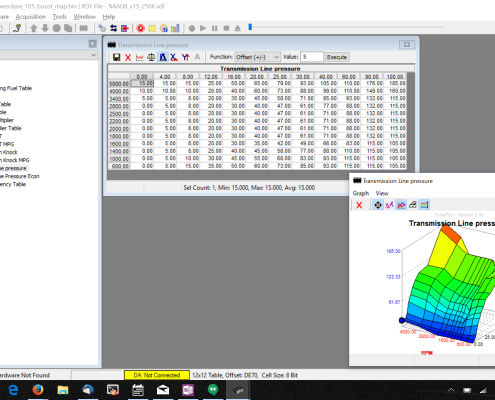Click the gray eject triangle button
495x400 pixels.
pyautogui.click(x=238, y=28)
